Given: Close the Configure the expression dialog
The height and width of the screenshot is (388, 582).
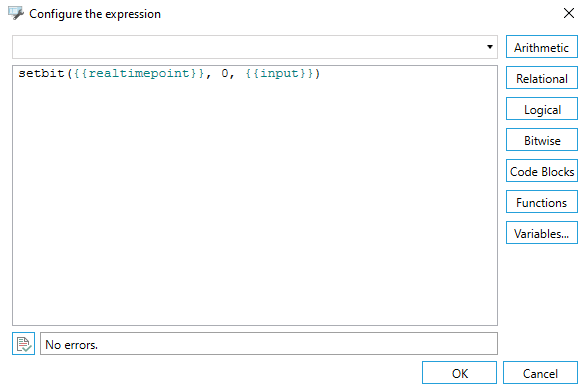Looking at the screenshot, I should pyautogui.click(x=569, y=13).
